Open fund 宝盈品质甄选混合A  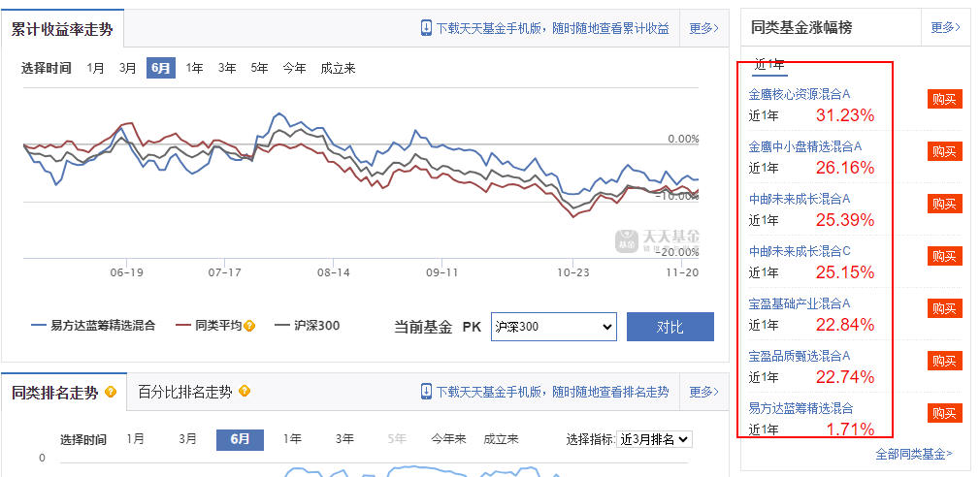click(800, 357)
